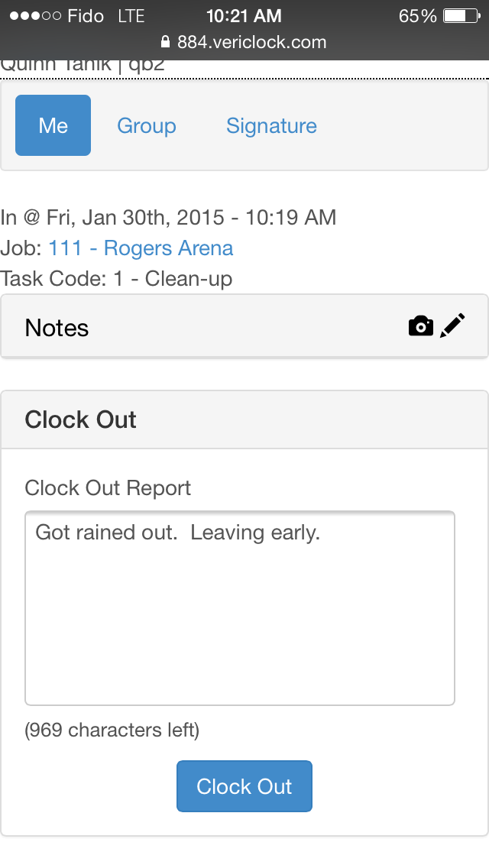This screenshot has height=868, width=489.
Task: Tap the battery icon in status bar
Action: 461,16
